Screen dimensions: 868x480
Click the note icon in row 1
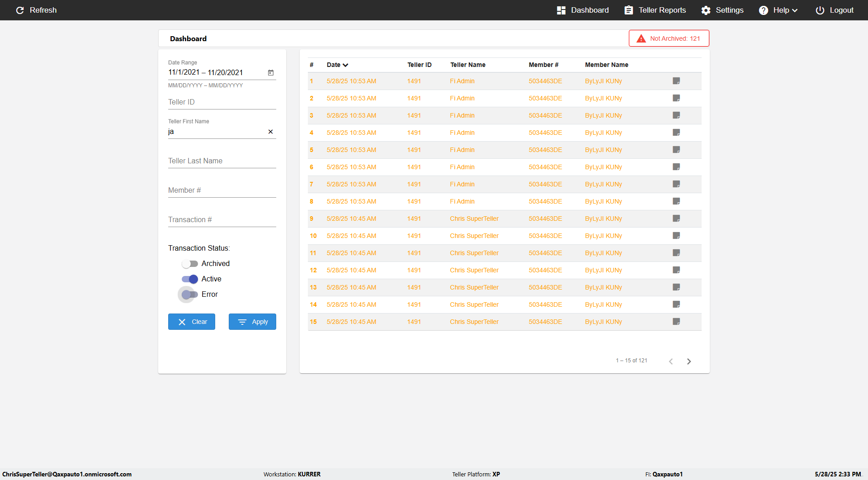[676, 81]
